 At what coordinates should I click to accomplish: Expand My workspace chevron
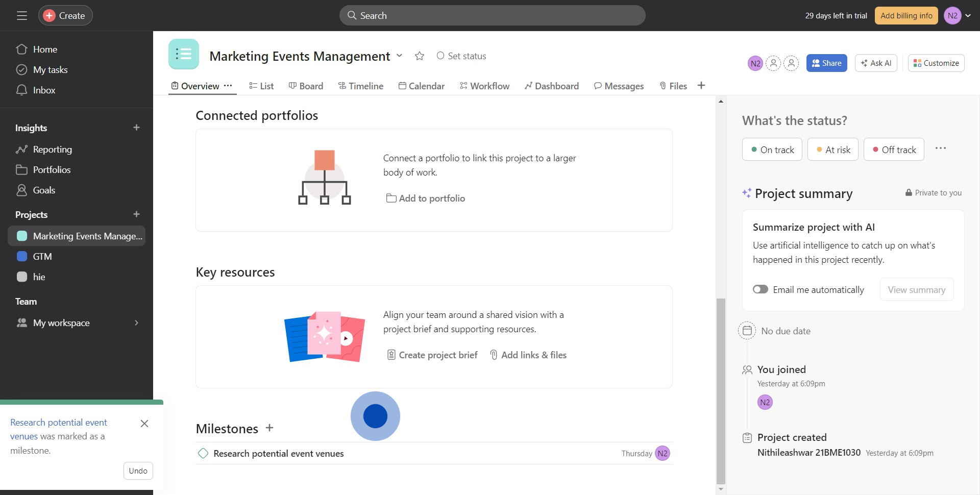pyautogui.click(x=136, y=323)
